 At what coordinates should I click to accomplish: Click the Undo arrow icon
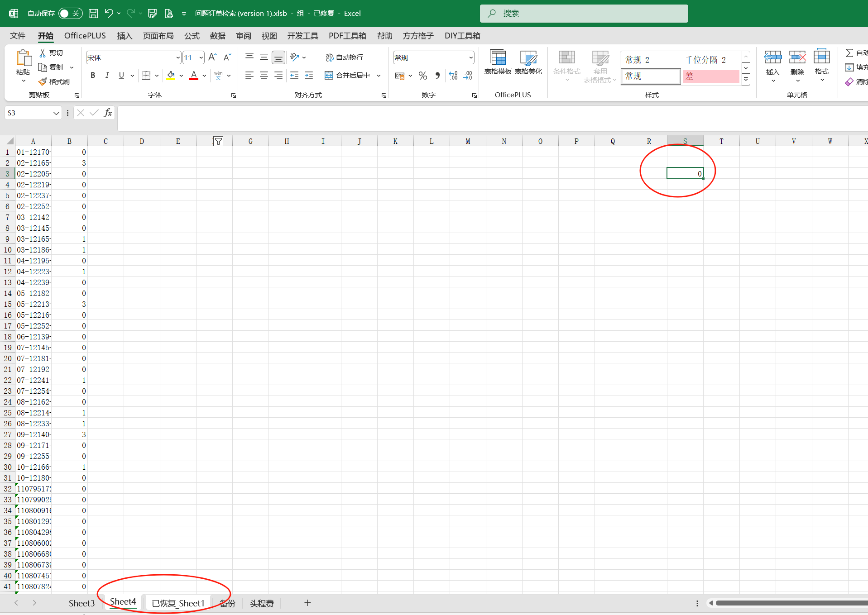[109, 13]
